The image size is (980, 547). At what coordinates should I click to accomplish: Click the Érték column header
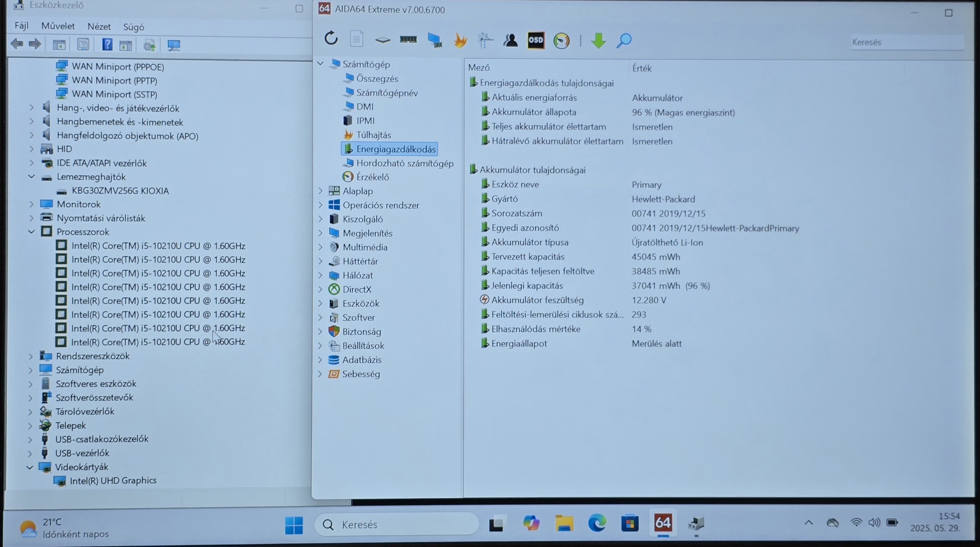[641, 68]
